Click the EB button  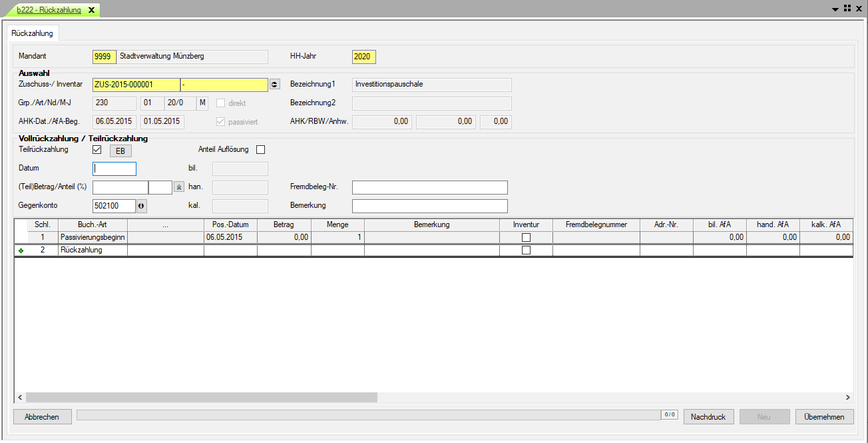(120, 151)
